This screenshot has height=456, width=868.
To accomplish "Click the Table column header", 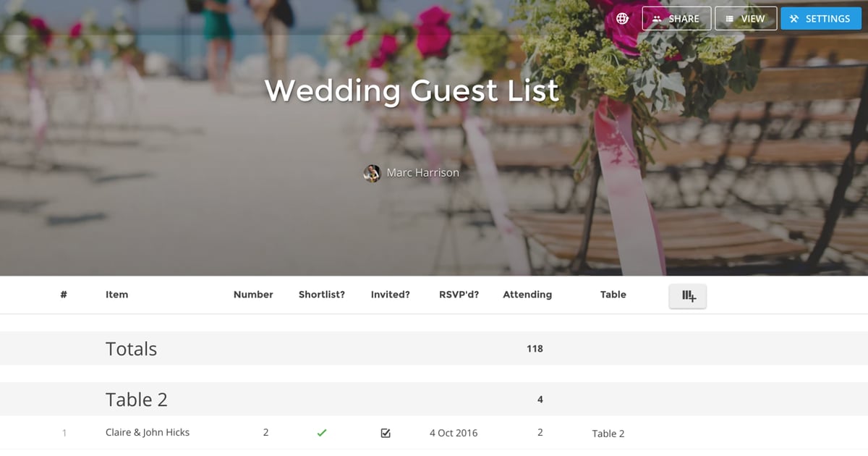I will pyautogui.click(x=613, y=295).
